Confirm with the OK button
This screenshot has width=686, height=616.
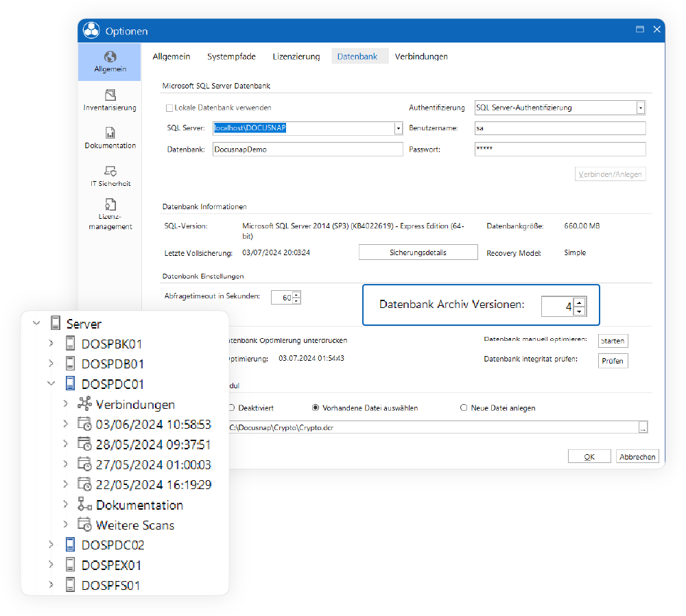click(589, 457)
